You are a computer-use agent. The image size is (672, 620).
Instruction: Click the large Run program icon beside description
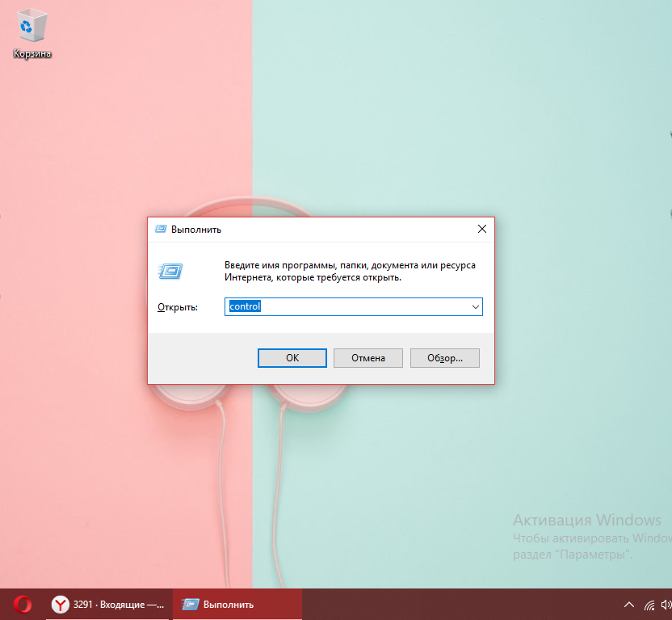pyautogui.click(x=170, y=271)
